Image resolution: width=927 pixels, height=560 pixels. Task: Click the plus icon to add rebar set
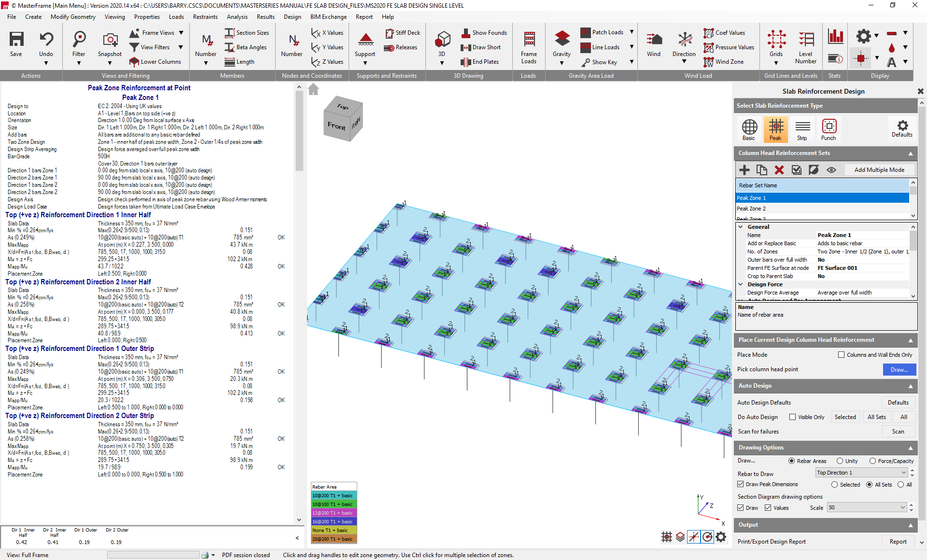point(744,170)
